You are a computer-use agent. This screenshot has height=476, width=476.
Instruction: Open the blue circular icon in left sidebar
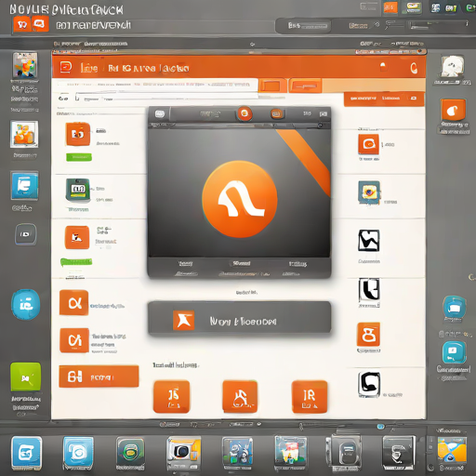pyautogui.click(x=26, y=304)
